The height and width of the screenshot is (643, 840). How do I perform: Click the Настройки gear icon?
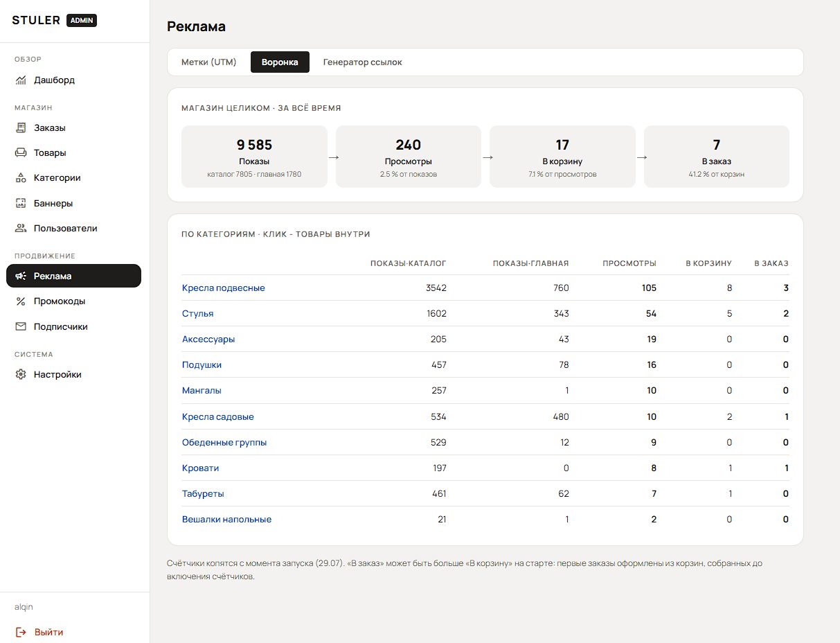click(21, 375)
